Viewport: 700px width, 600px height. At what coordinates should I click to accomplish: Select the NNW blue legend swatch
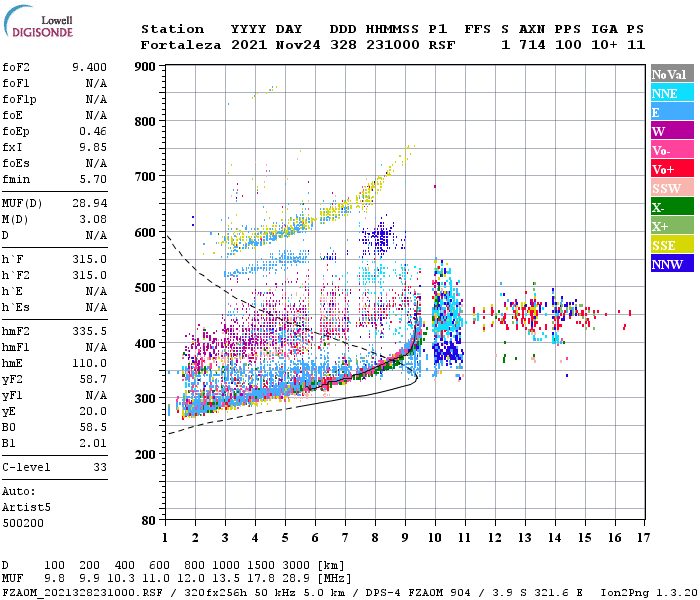(x=672, y=263)
